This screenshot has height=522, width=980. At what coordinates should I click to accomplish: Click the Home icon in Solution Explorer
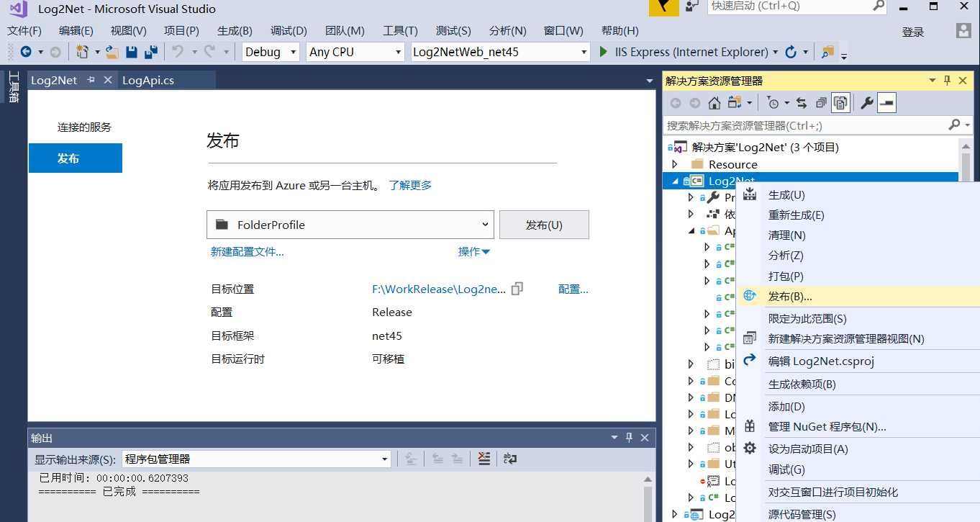click(714, 103)
